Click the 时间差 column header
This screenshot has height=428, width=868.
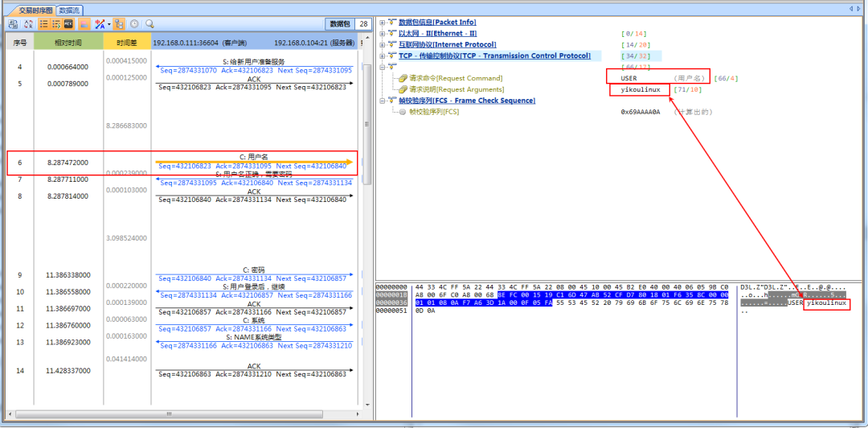click(127, 42)
